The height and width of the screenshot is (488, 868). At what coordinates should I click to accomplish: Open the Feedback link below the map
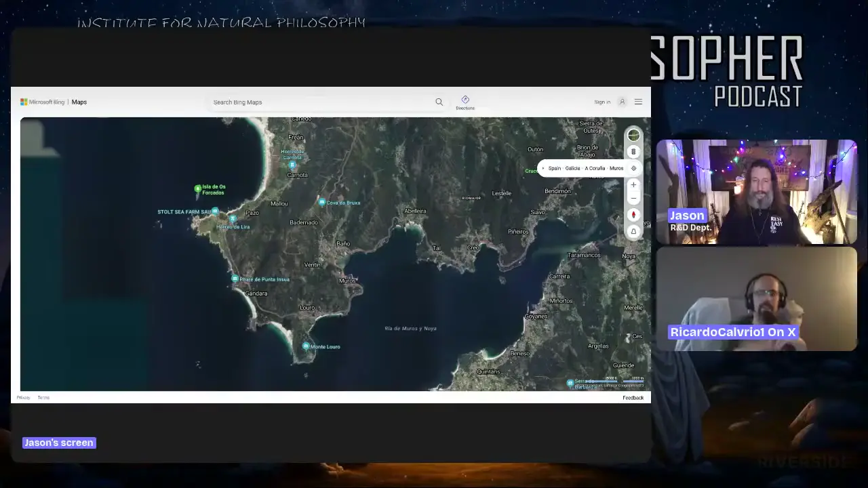click(633, 398)
